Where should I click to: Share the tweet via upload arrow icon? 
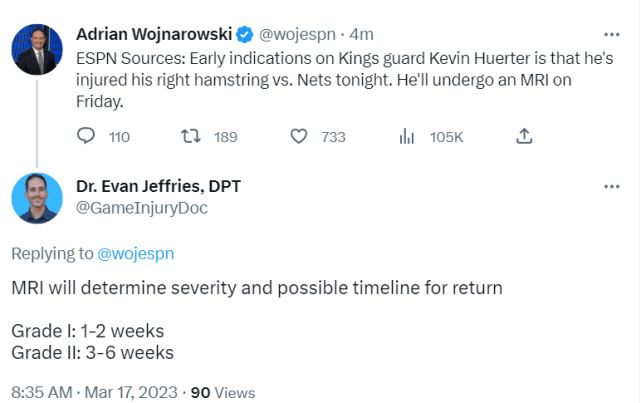point(523,137)
